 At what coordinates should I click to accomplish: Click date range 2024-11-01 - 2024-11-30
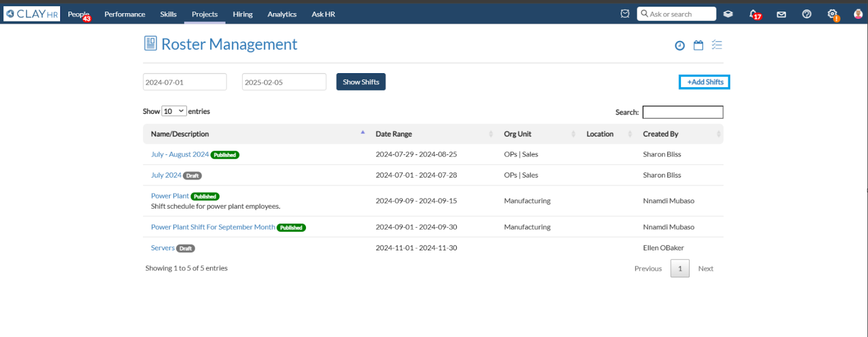pyautogui.click(x=416, y=248)
